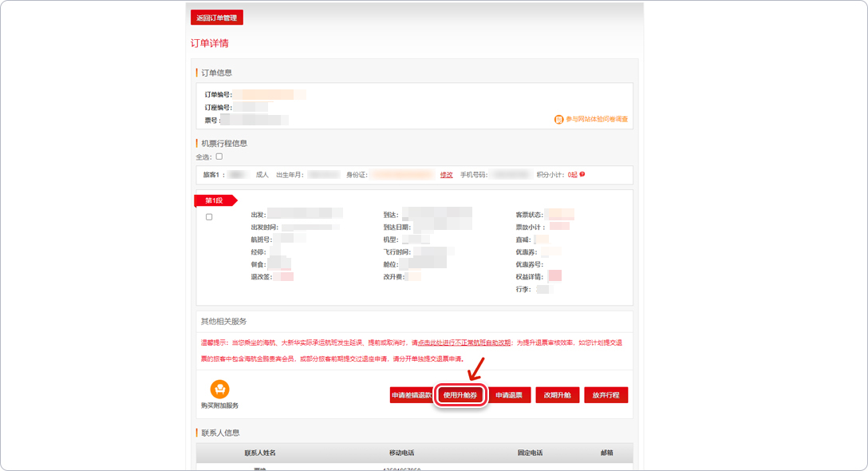Click the red 0起 points value

tap(572, 174)
